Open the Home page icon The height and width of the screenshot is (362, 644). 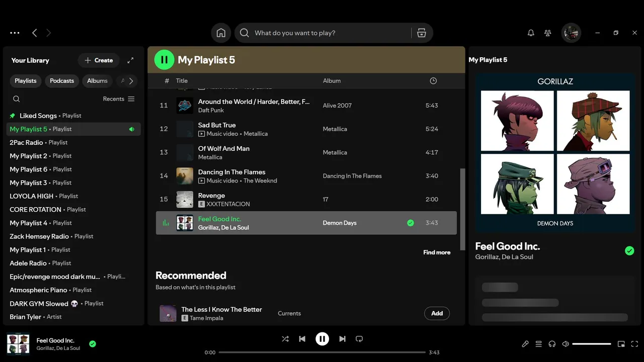coord(221,33)
